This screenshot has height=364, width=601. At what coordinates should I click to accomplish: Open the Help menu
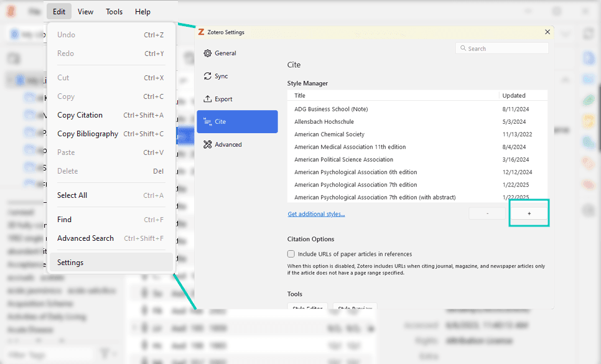(142, 12)
